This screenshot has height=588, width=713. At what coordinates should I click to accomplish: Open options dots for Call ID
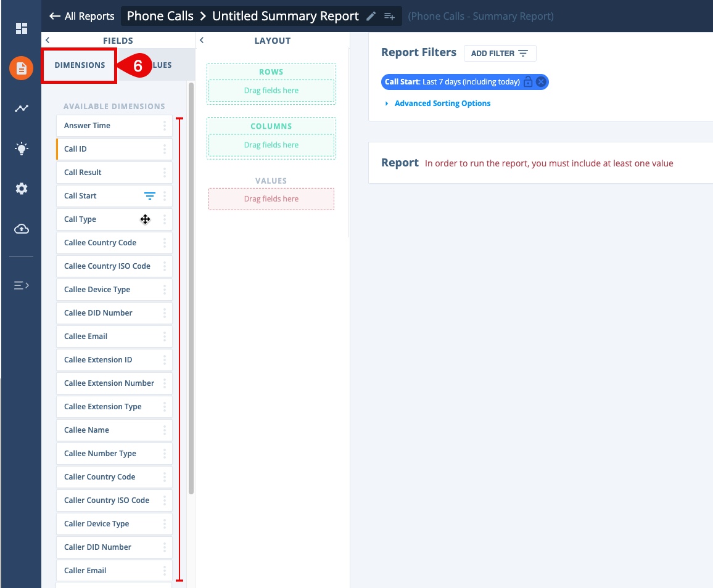coord(165,149)
